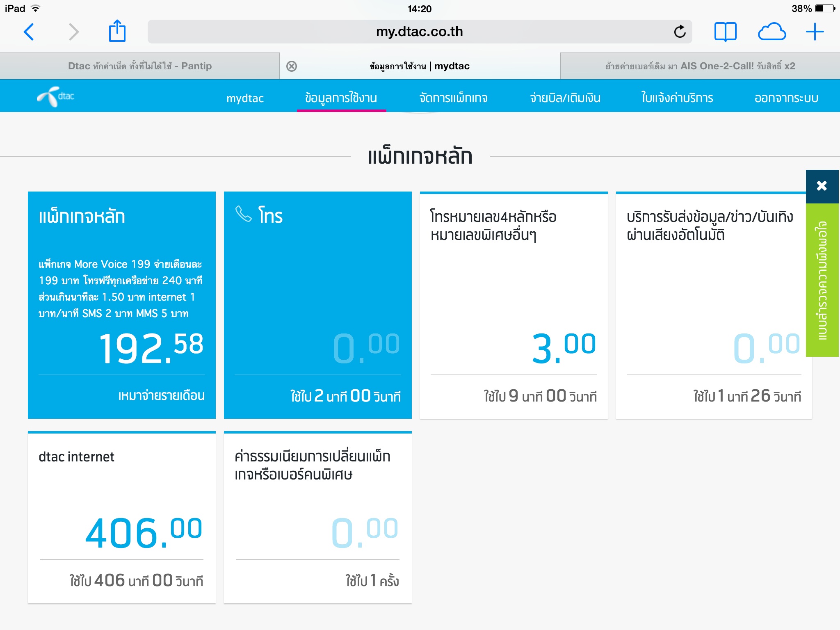The width and height of the screenshot is (840, 630).
Task: Select the dtac internet usage card
Action: tap(122, 517)
